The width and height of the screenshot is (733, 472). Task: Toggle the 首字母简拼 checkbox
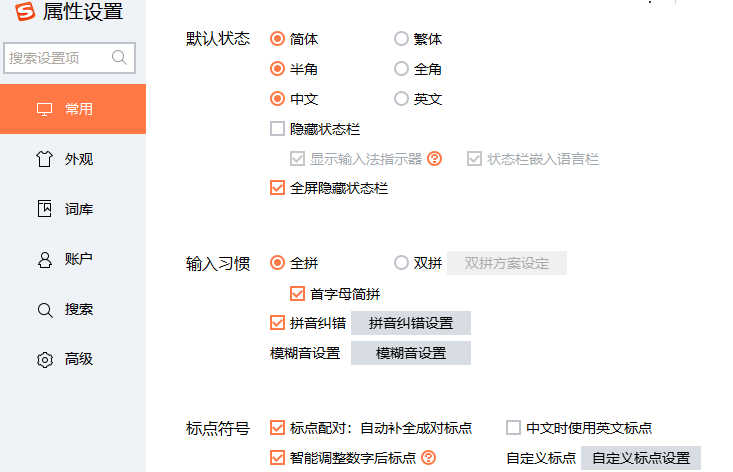[x=297, y=294]
